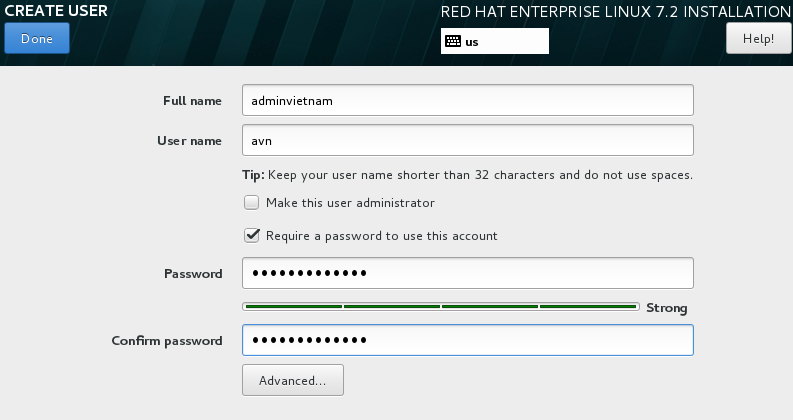Focus the Password input field
This screenshot has width=793, height=420.
tap(468, 273)
